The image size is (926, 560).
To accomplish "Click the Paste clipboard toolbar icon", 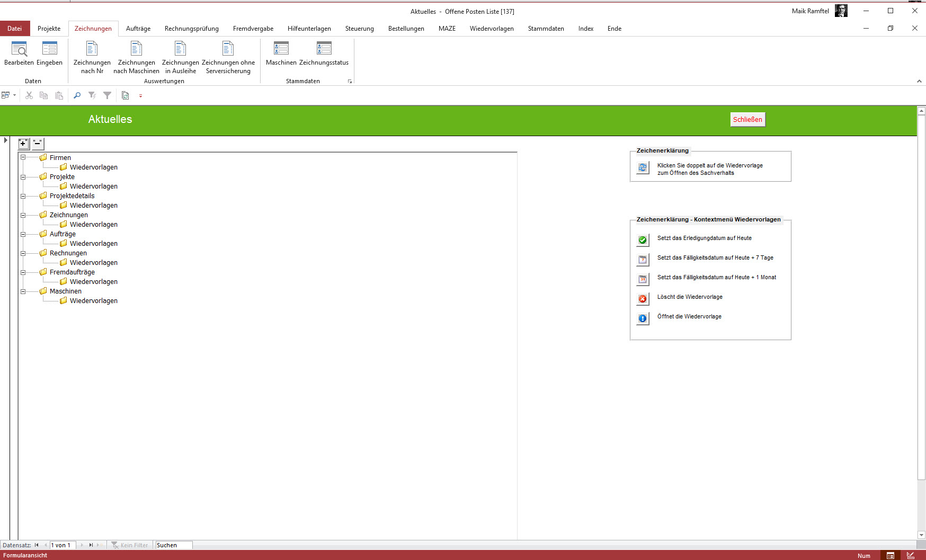I will coord(59,95).
